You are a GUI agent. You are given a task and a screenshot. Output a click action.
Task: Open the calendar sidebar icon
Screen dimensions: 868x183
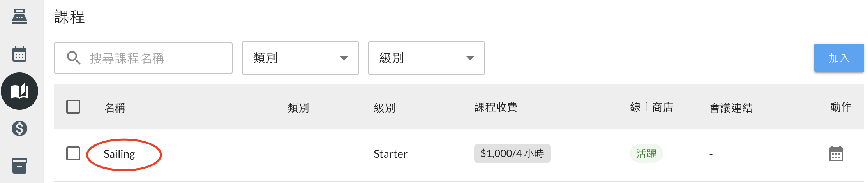click(x=19, y=54)
